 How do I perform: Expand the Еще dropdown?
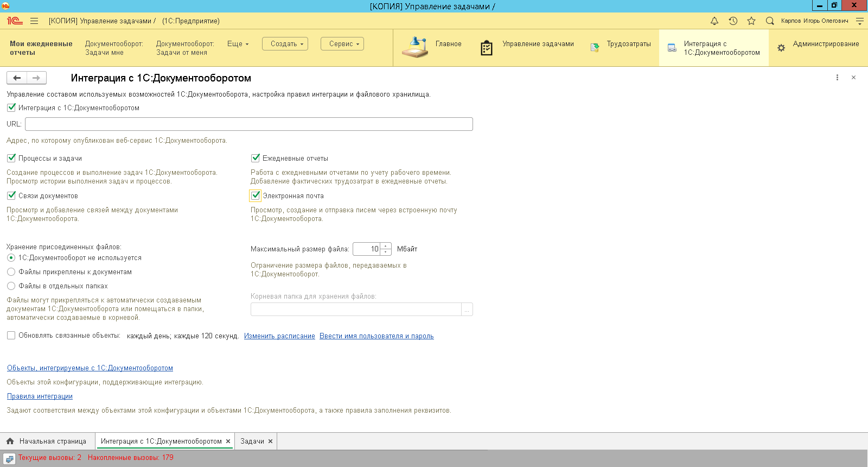click(x=238, y=44)
